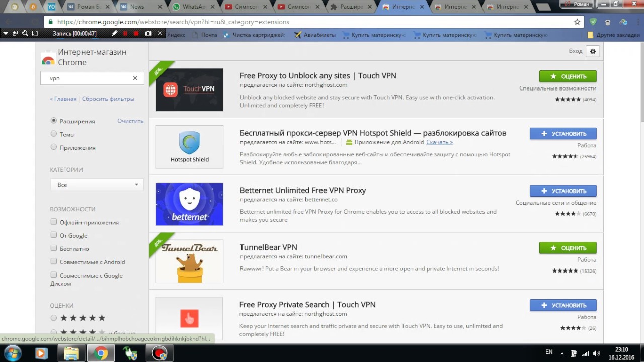The height and width of the screenshot is (362, 644).
Task: Click the Вход sign-in link
Action: [x=575, y=51]
